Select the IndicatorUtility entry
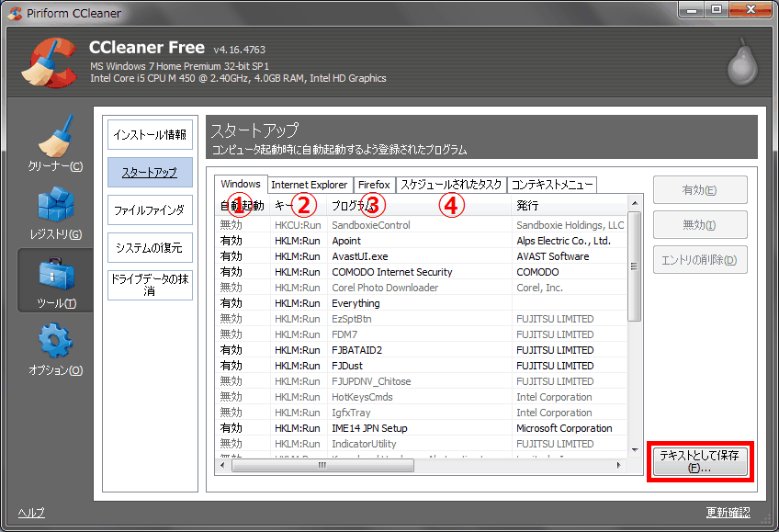The height and width of the screenshot is (532, 779). 422,444
